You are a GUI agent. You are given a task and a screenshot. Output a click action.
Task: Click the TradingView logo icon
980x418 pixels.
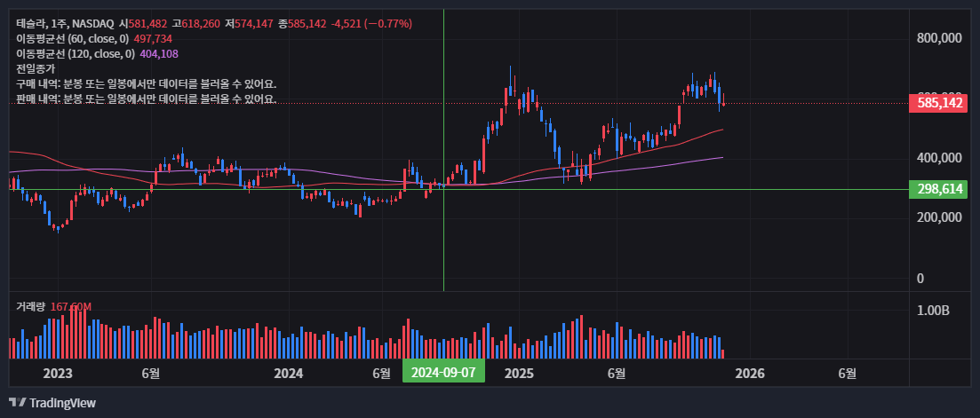[x=16, y=403]
